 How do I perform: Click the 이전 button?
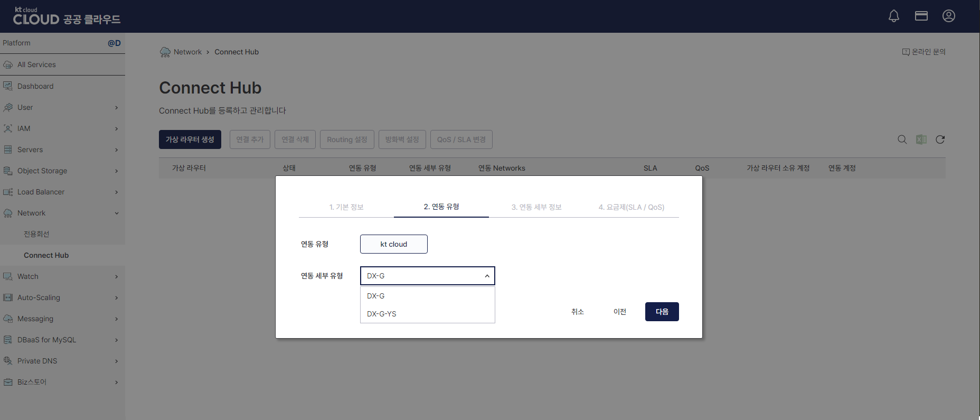coord(620,312)
